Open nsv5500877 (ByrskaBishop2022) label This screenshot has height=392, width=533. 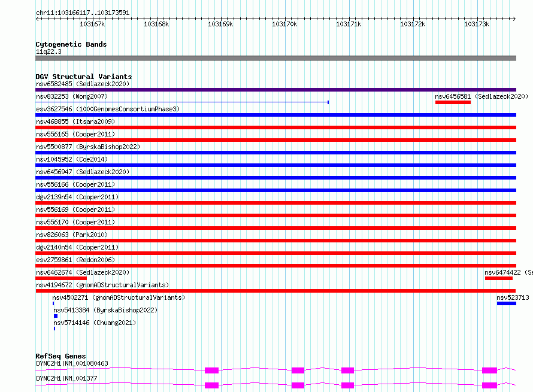(x=88, y=147)
